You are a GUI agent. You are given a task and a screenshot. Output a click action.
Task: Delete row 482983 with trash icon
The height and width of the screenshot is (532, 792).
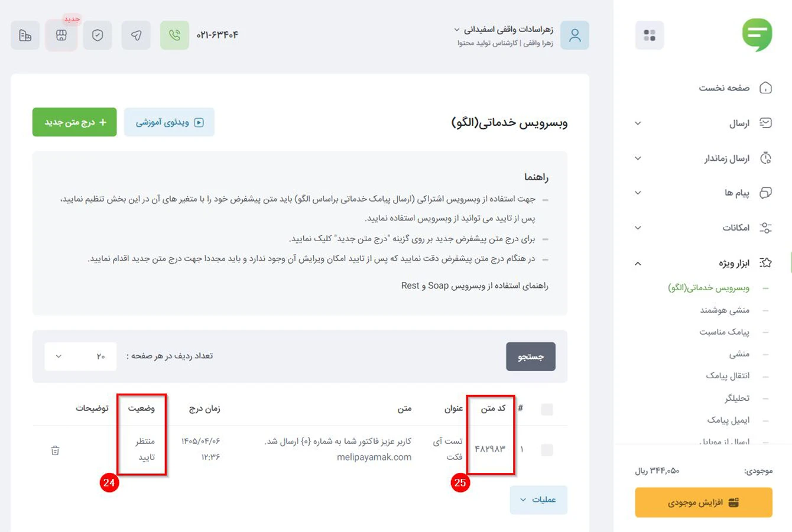tap(55, 450)
